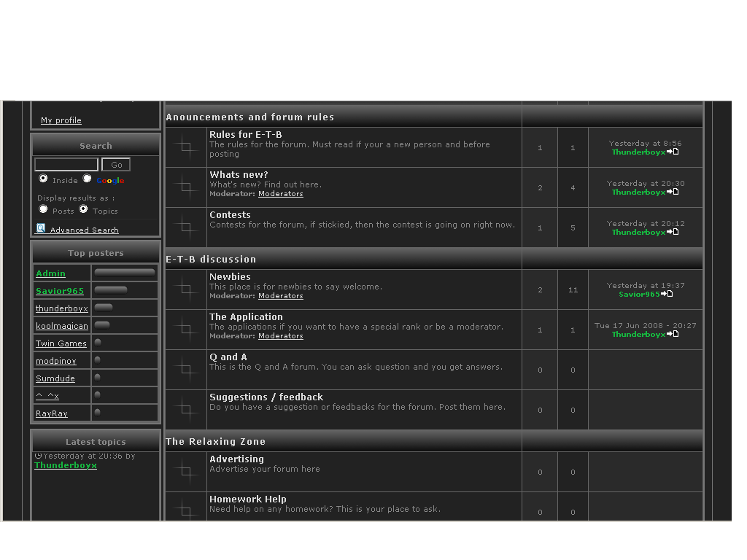Viewport: 747px width, 560px height.
Task: Click the Newbies forum status icon
Action: pos(186,289)
